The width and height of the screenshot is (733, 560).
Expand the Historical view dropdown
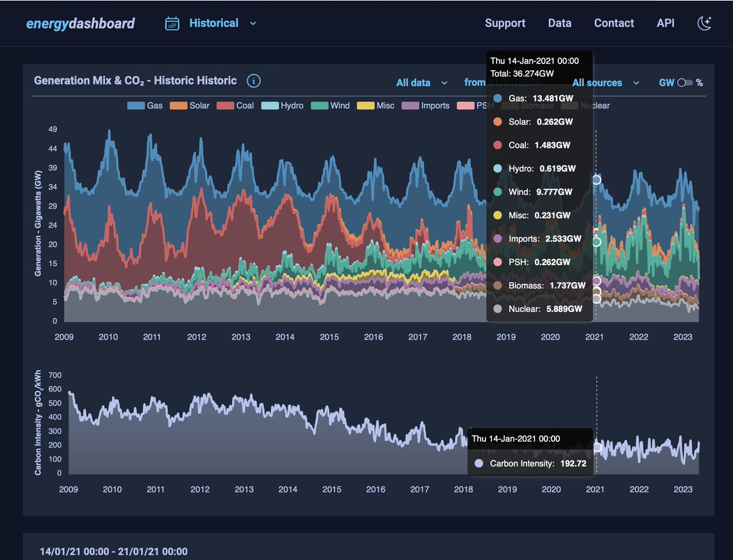pyautogui.click(x=253, y=23)
